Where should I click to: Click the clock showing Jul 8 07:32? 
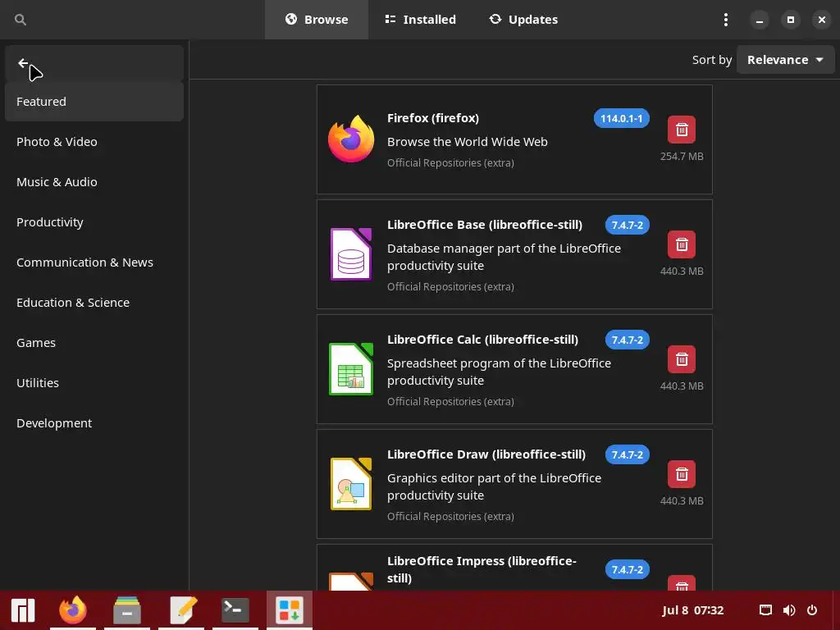692,610
